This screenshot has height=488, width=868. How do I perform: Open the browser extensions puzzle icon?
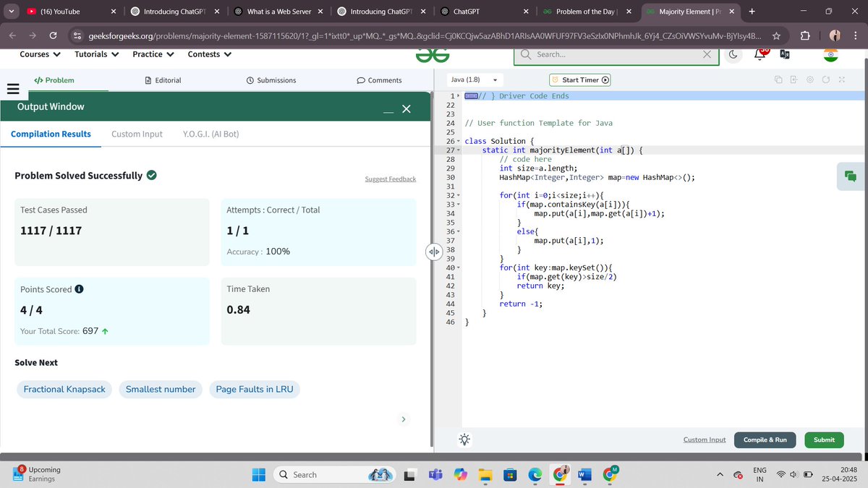tap(806, 35)
